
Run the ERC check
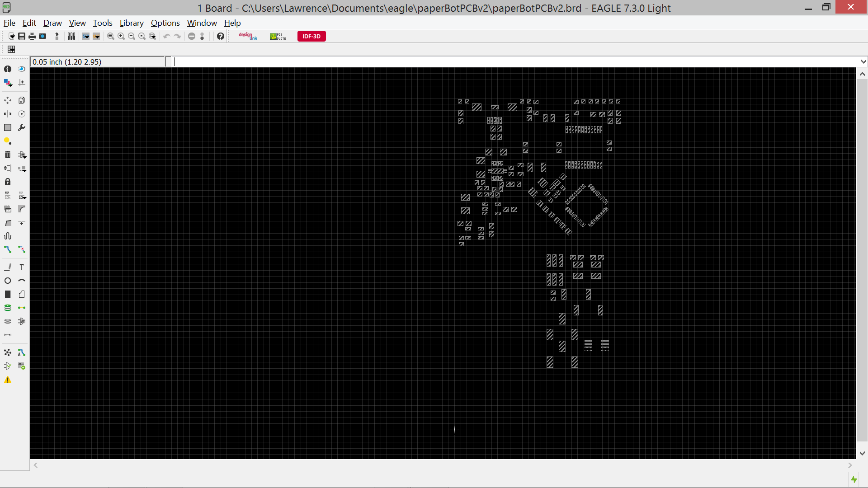[x=8, y=366]
